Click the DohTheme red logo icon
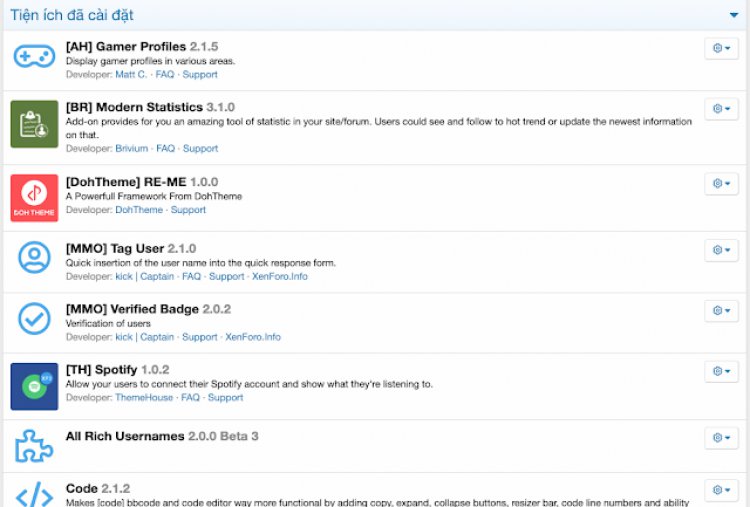Viewport: 750px width, 507px height. click(x=34, y=198)
